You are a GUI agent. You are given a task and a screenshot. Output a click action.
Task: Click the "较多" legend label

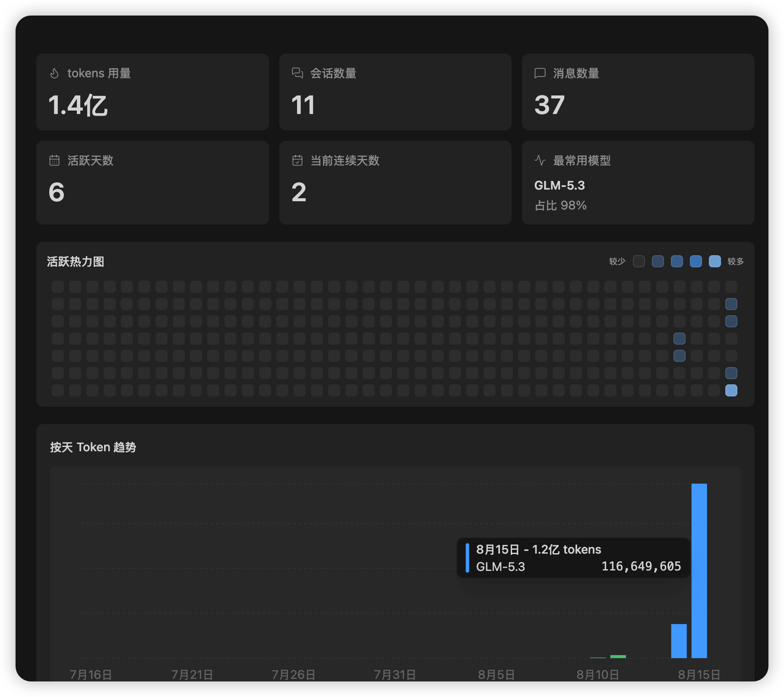(736, 261)
